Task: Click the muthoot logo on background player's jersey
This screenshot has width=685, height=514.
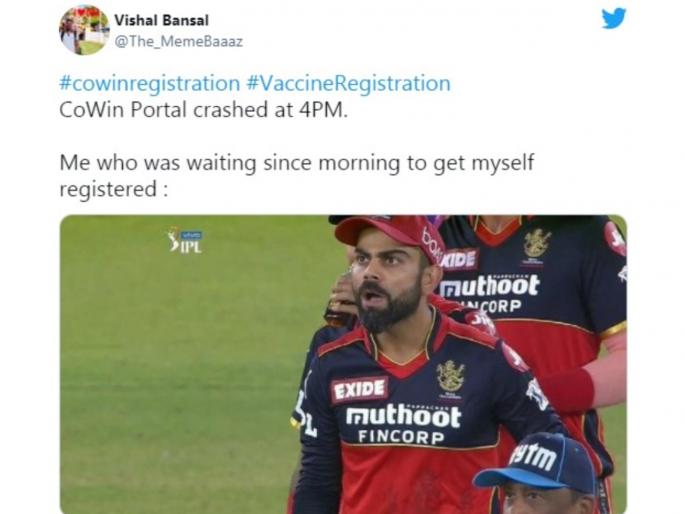Action: click(489, 287)
